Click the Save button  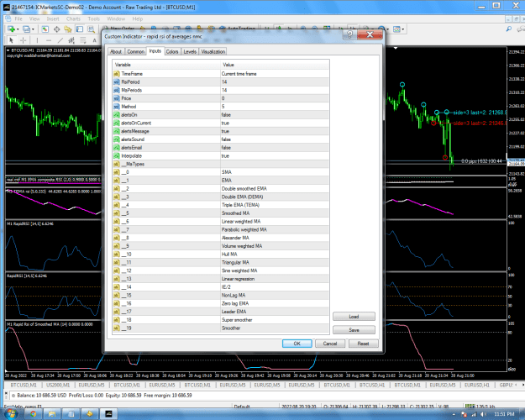coord(354,330)
